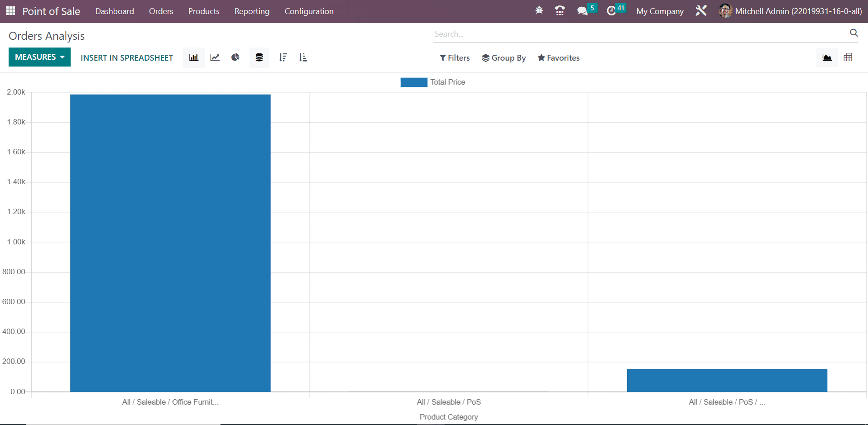Expand the Group By options
Screen dimensions: 868x425
pos(504,58)
